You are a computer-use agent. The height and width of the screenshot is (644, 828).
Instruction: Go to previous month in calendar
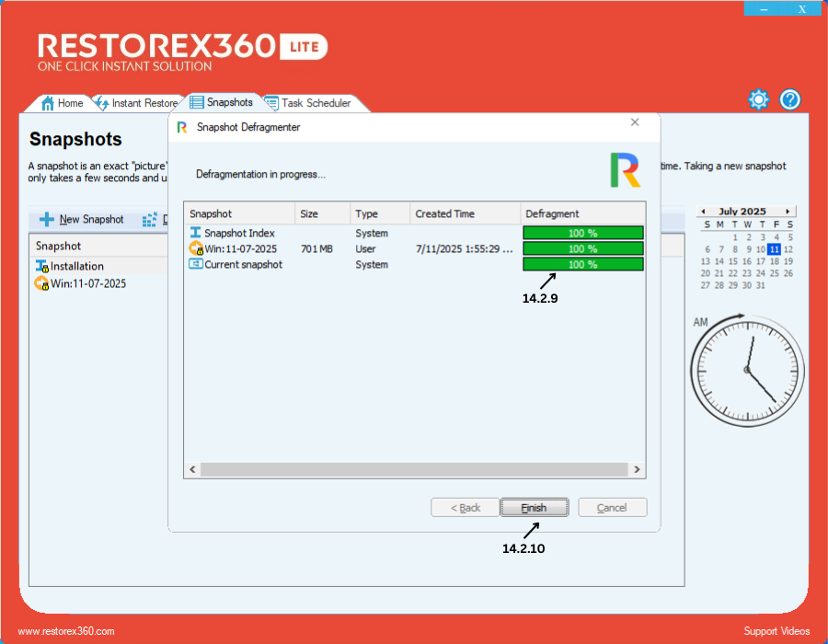click(704, 211)
